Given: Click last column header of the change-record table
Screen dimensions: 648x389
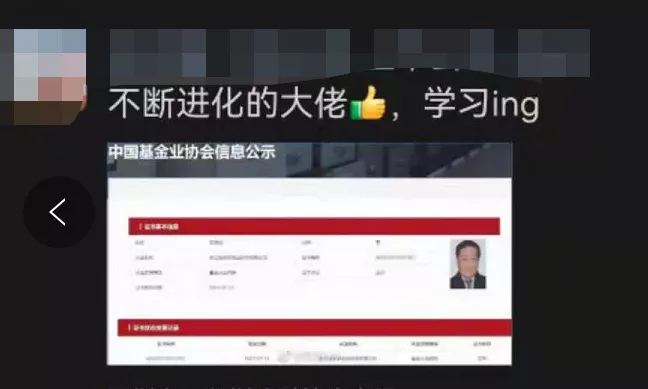Looking at the screenshot, I should (x=481, y=344).
